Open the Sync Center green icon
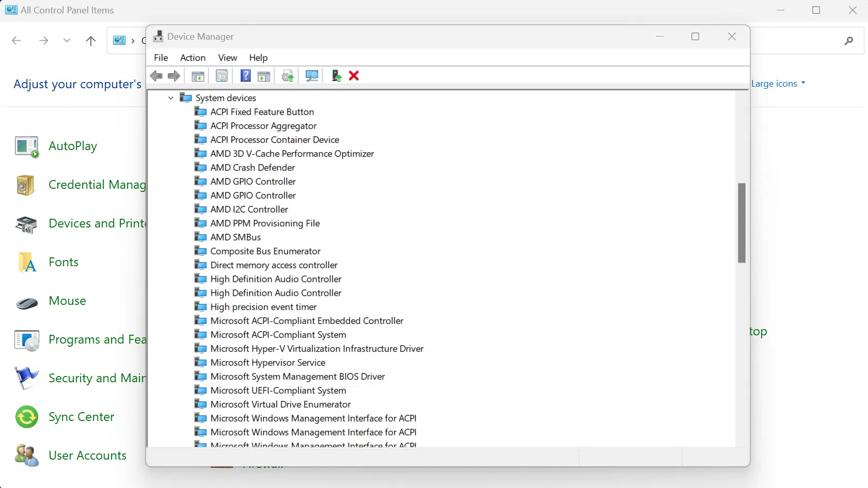 (x=27, y=417)
